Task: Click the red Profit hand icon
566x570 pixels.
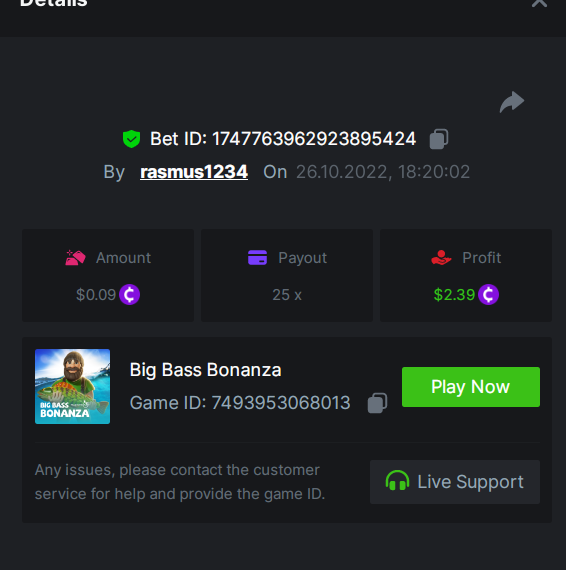Action: [x=441, y=258]
